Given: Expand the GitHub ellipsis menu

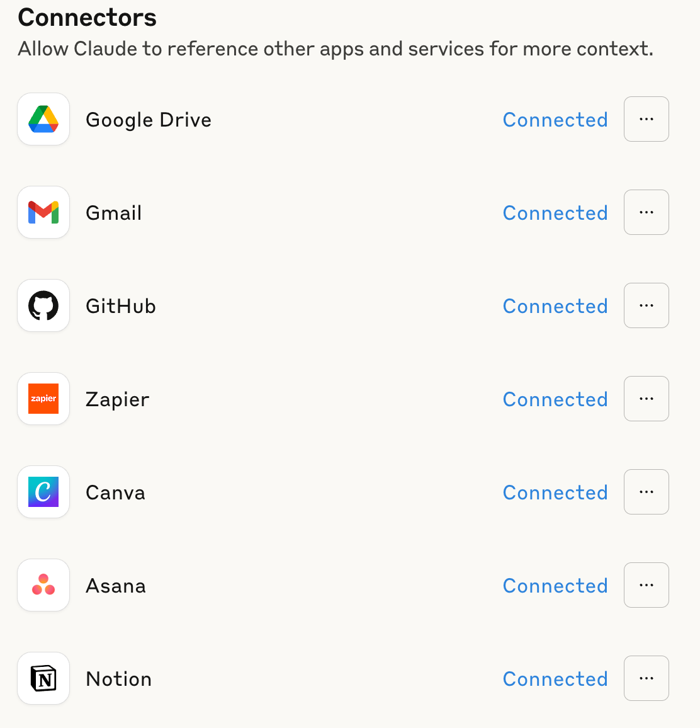Looking at the screenshot, I should tap(646, 305).
